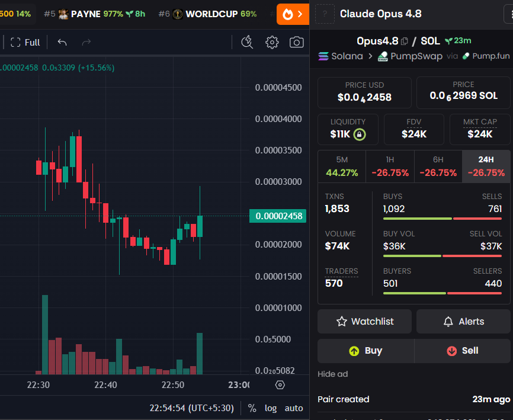
Task: Select the 1H stats tab
Action: pyautogui.click(x=390, y=166)
